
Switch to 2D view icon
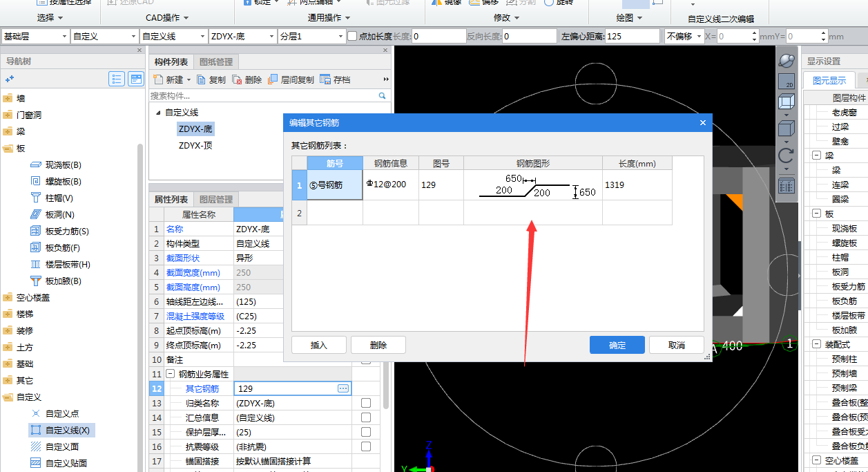[786, 82]
